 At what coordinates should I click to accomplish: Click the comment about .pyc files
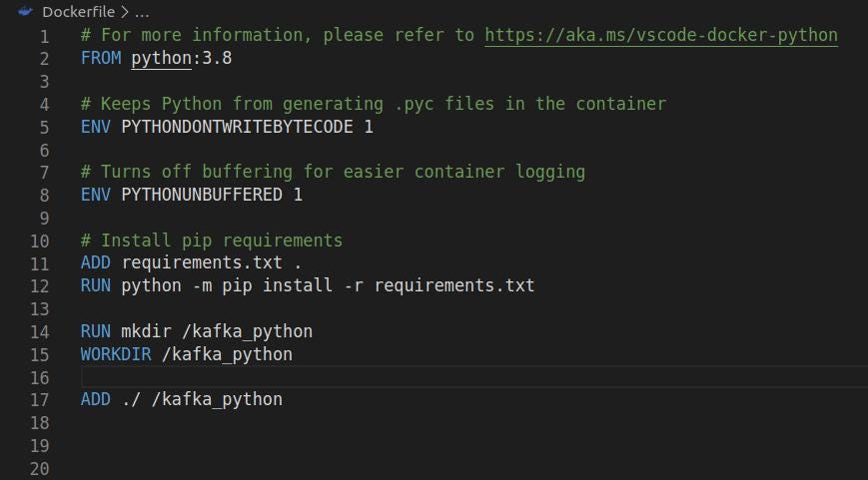374,104
